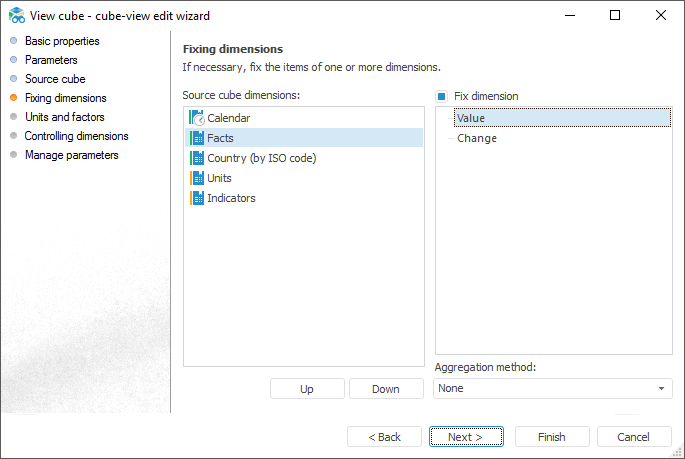685x459 pixels.
Task: Toggle the Fix dimension checkbox
Action: click(441, 96)
